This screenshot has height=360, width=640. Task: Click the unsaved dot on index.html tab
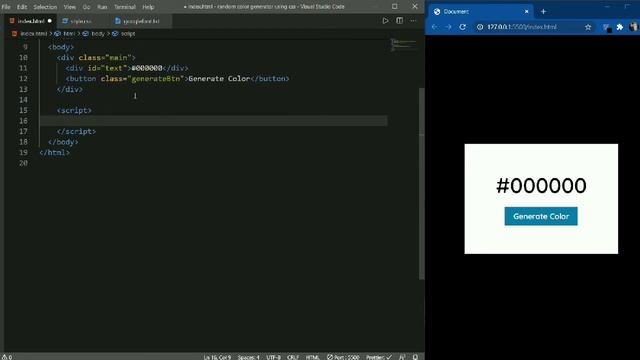pyautogui.click(x=50, y=21)
